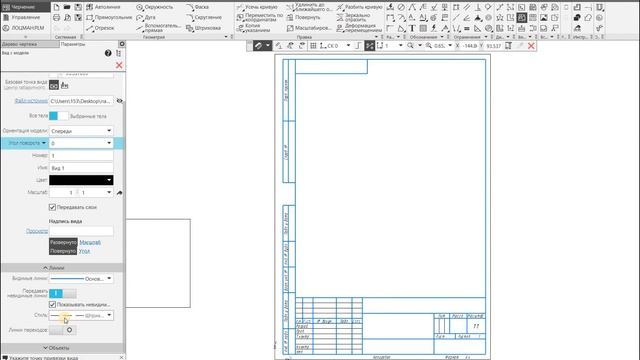Toggle Передавать невидимые линии switch
The height and width of the screenshot is (360, 640).
62,293
